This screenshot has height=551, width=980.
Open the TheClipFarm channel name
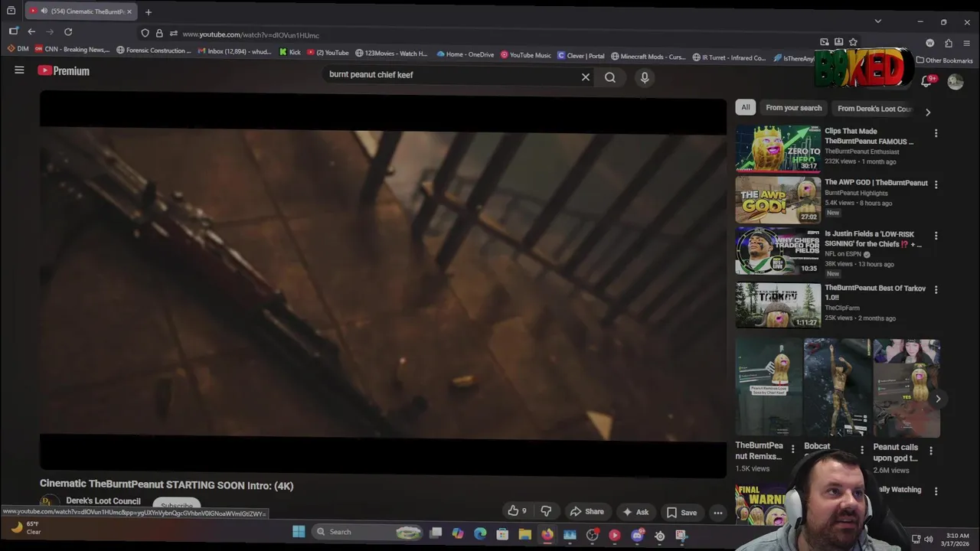pos(841,308)
